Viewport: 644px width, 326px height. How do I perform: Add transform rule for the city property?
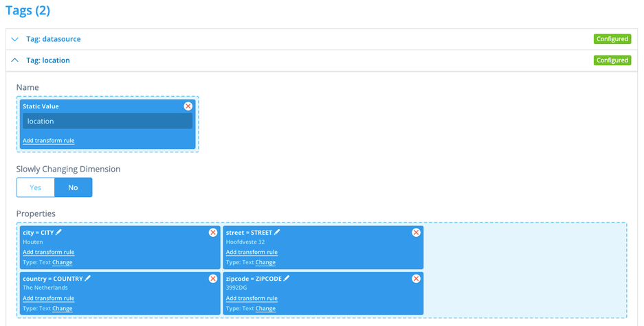(x=48, y=253)
